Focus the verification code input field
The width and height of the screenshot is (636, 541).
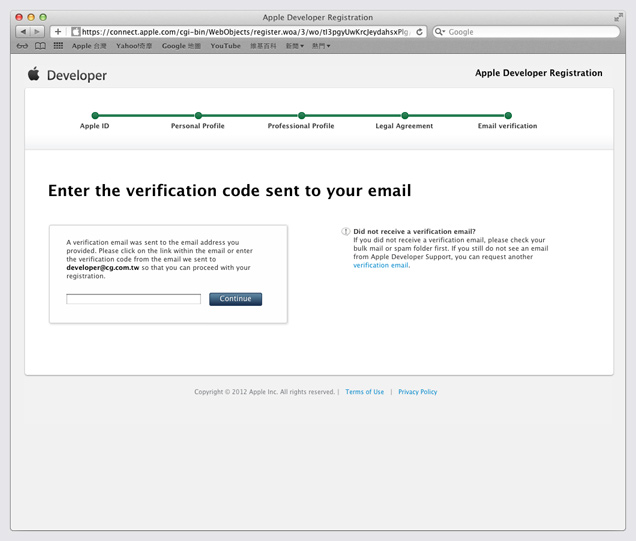[133, 299]
